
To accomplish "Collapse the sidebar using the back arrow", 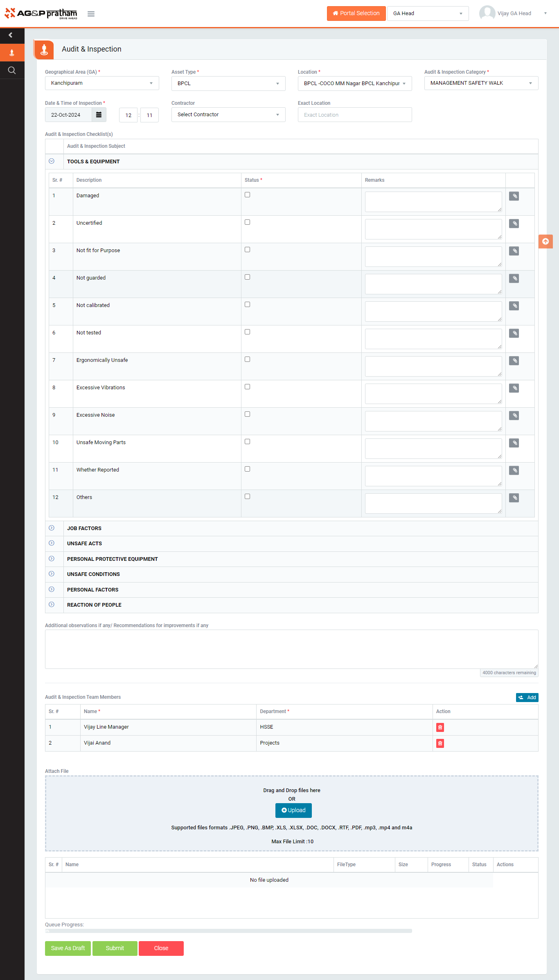I will click(x=11, y=35).
